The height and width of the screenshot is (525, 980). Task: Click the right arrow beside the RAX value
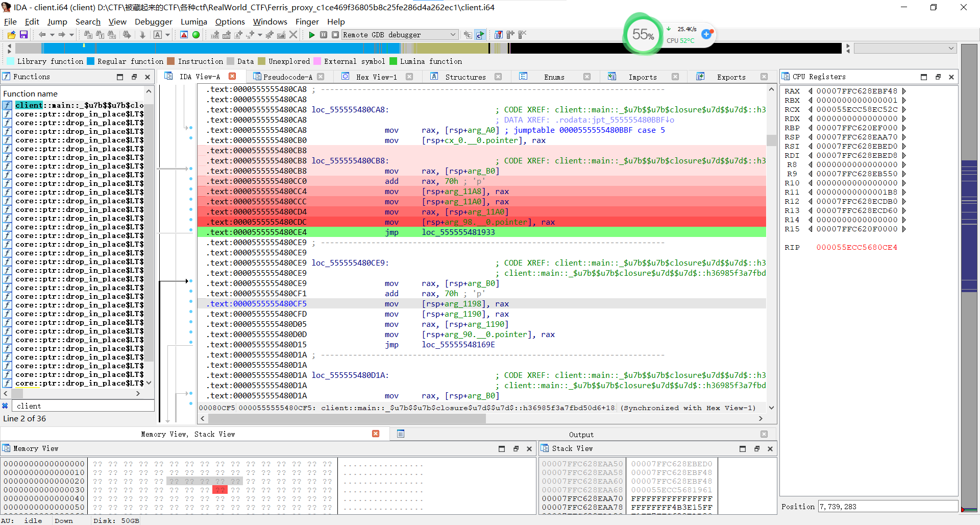pyautogui.click(x=904, y=91)
